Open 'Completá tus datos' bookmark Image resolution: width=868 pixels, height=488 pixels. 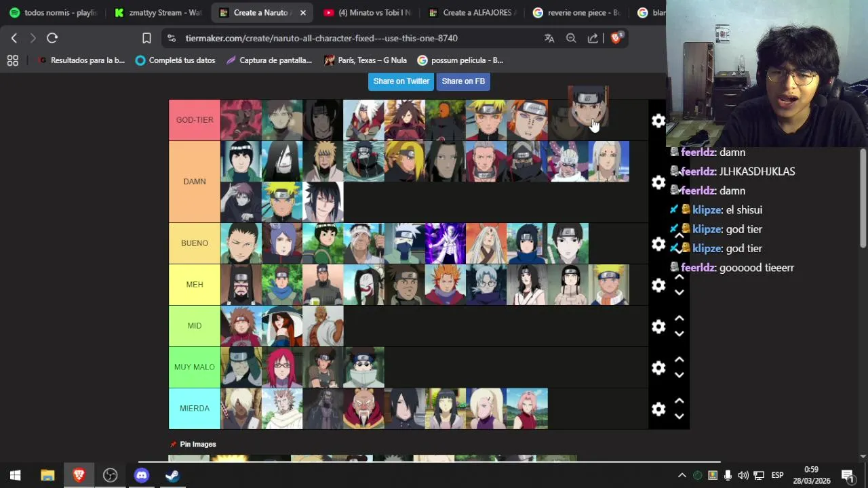coord(175,60)
